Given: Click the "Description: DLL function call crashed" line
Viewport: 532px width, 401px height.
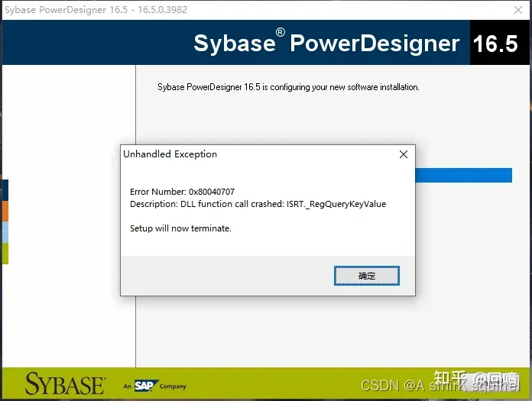Looking at the screenshot, I should [258, 204].
